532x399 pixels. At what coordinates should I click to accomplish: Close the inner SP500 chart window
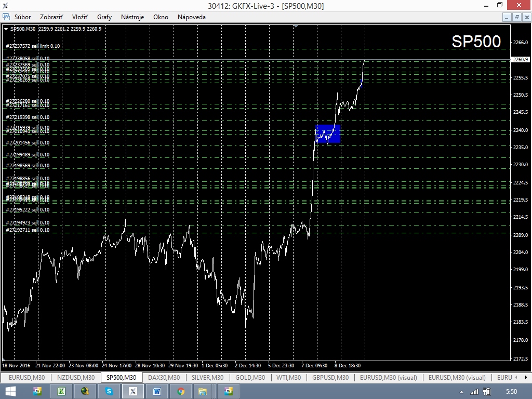[x=527, y=17]
